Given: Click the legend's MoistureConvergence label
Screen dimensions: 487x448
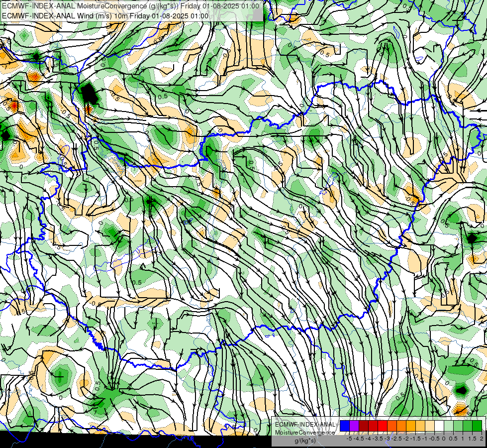Looking at the screenshot, I should [x=305, y=433].
